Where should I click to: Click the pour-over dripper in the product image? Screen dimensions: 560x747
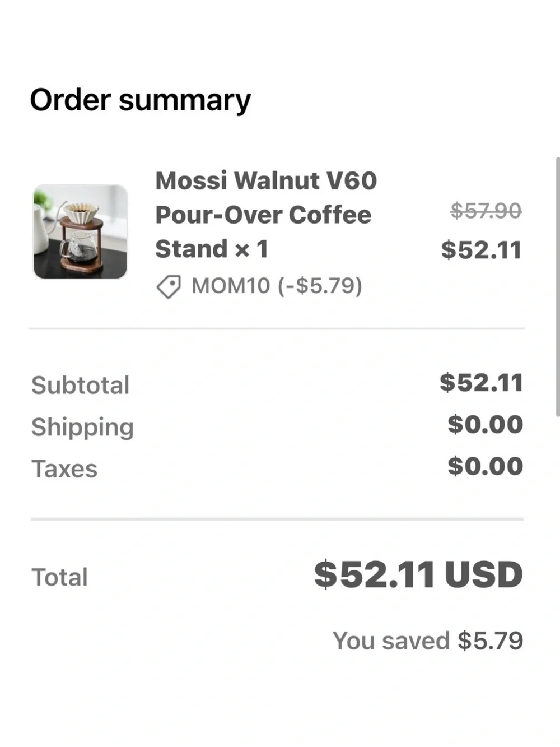coord(81,213)
